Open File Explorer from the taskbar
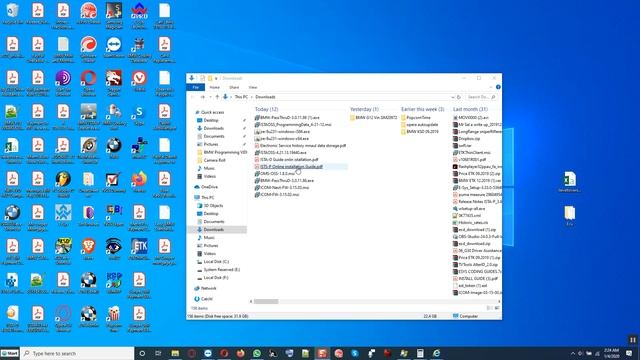Screen dimensions: 640x360 pos(175,353)
